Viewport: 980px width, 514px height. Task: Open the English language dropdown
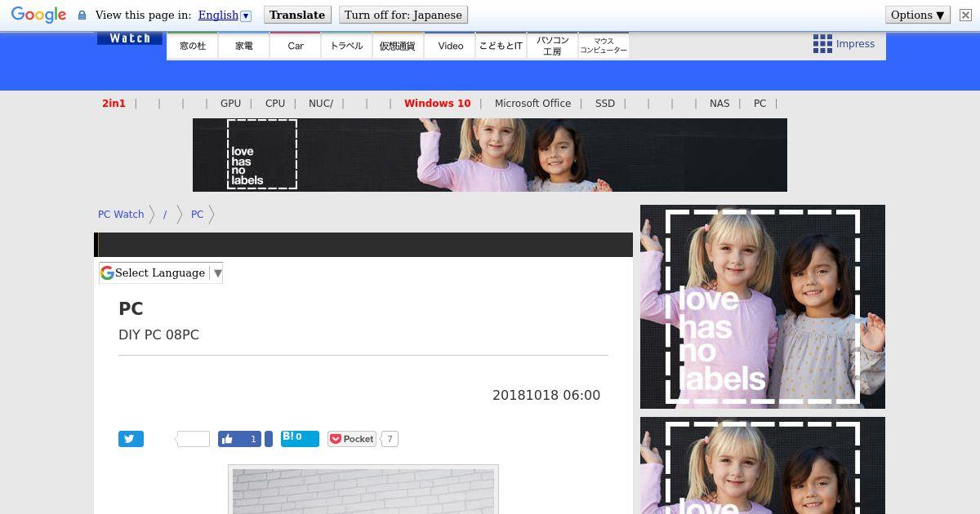click(225, 15)
